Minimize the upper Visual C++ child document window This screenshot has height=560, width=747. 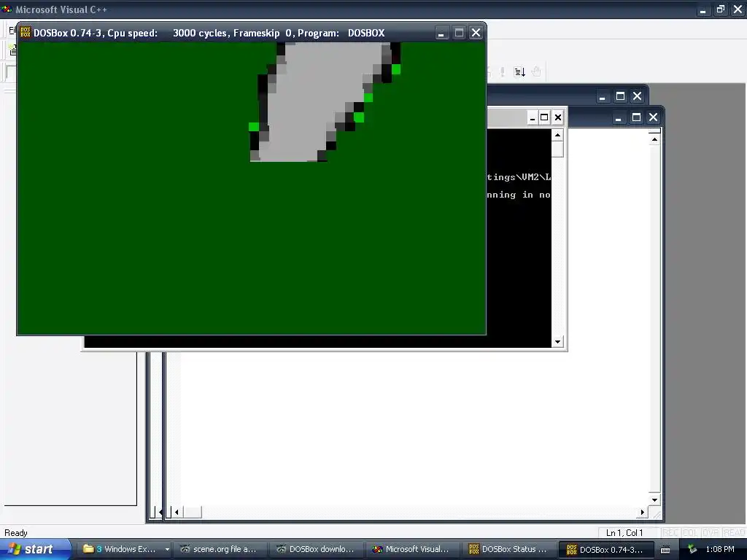(602, 96)
